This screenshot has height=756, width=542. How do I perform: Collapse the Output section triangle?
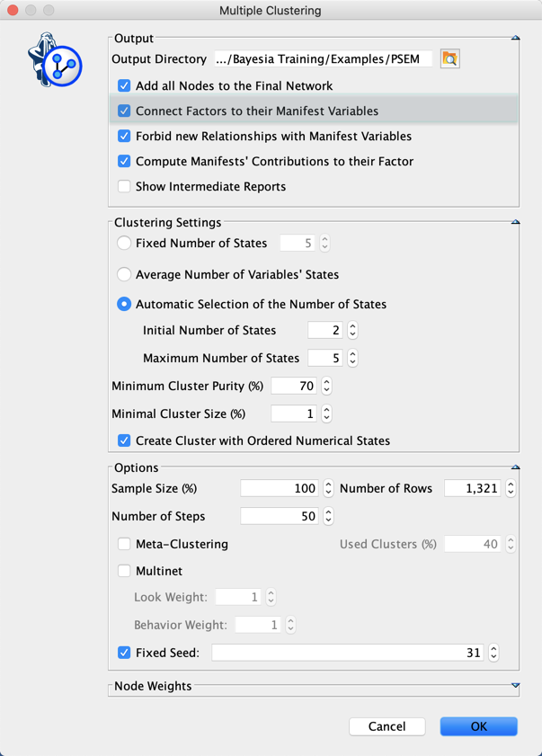[515, 39]
